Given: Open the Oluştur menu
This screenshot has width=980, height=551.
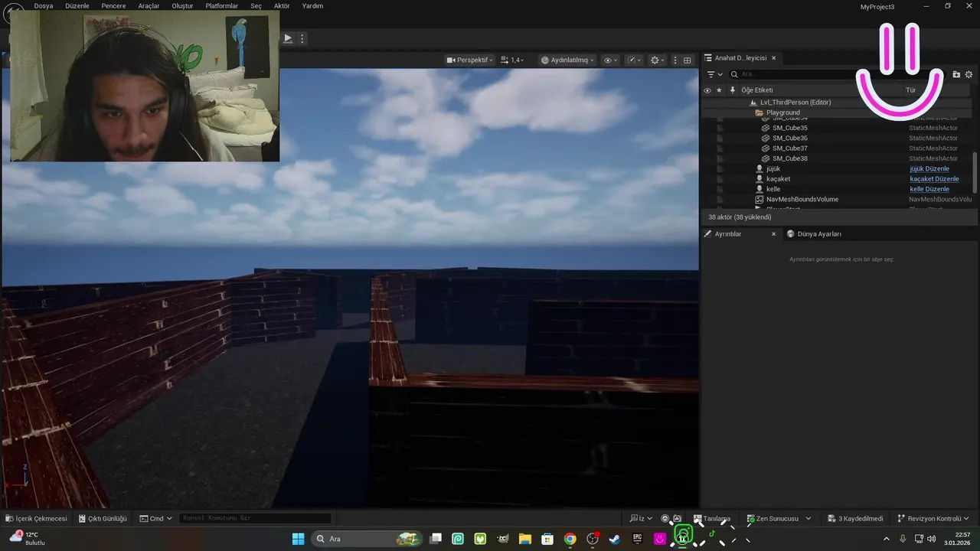Looking at the screenshot, I should 182,6.
